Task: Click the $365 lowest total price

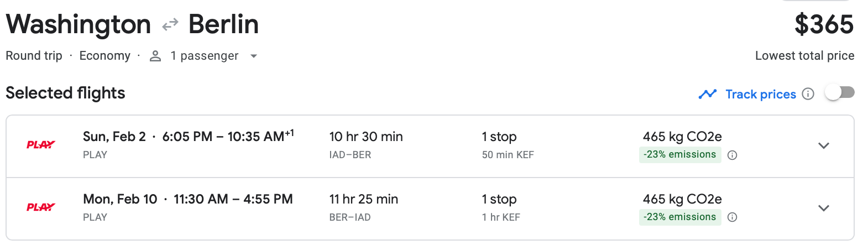Action: (x=824, y=24)
